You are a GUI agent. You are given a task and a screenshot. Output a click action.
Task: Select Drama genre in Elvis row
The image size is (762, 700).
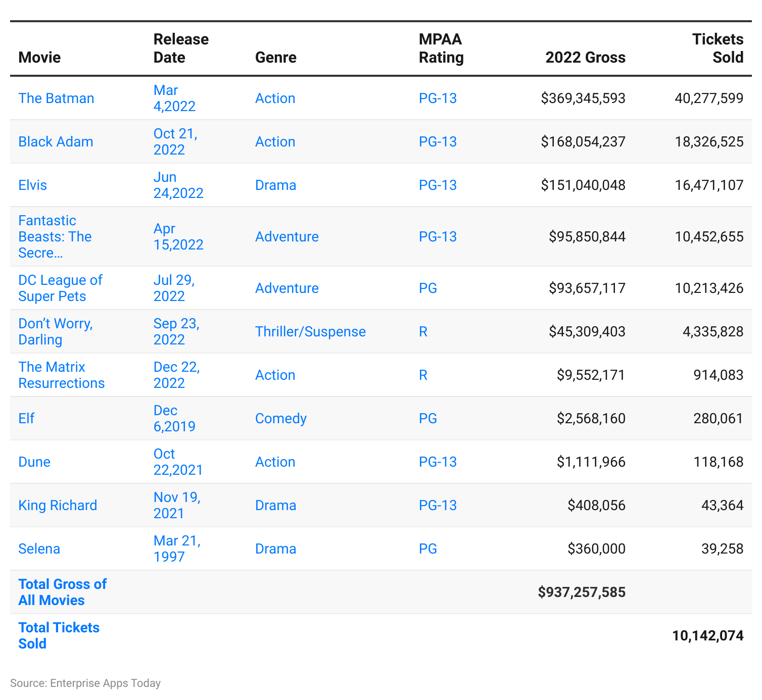click(x=275, y=185)
